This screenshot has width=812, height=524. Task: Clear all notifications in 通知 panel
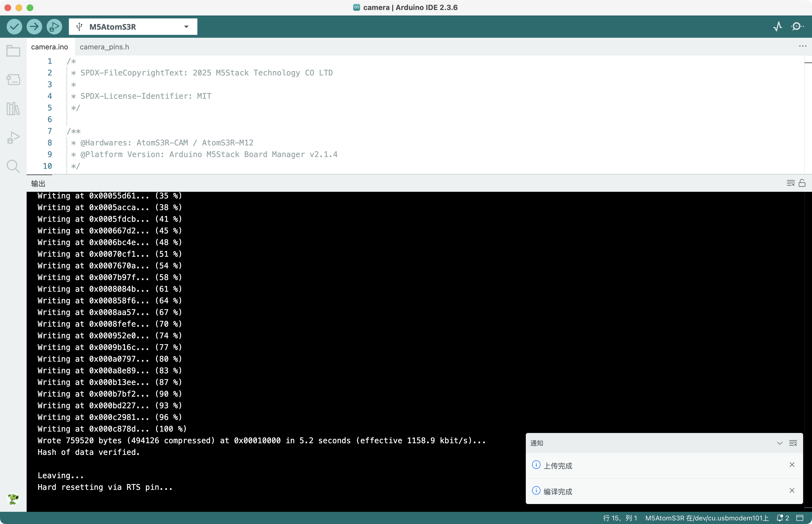(793, 443)
